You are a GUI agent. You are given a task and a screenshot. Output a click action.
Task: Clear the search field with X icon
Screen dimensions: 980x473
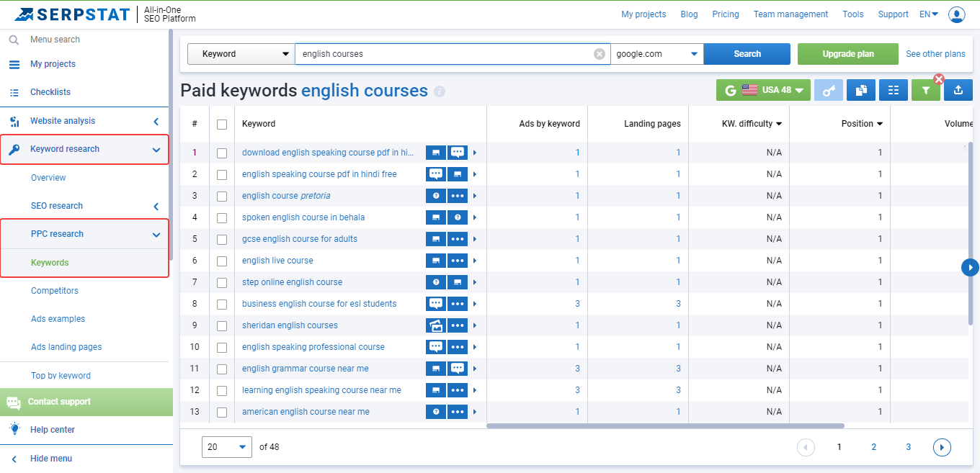[600, 54]
